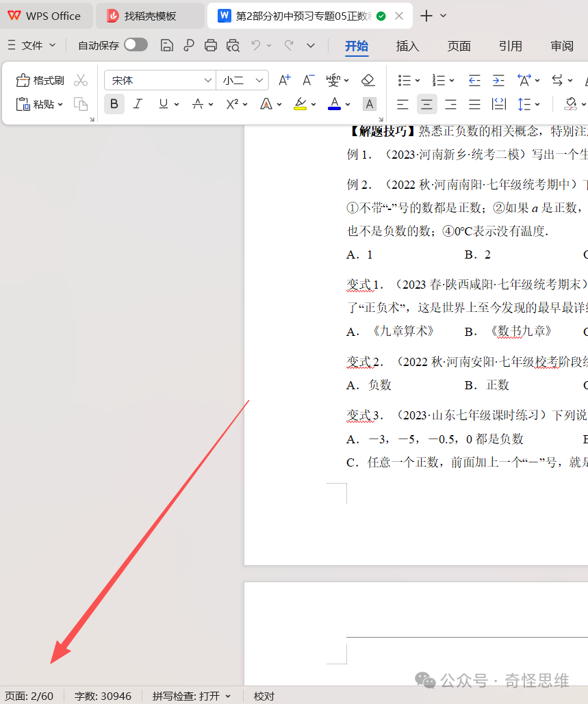This screenshot has width=588, height=704.
Task: Click the 页面: 2/60 page indicator
Action: pyautogui.click(x=29, y=696)
